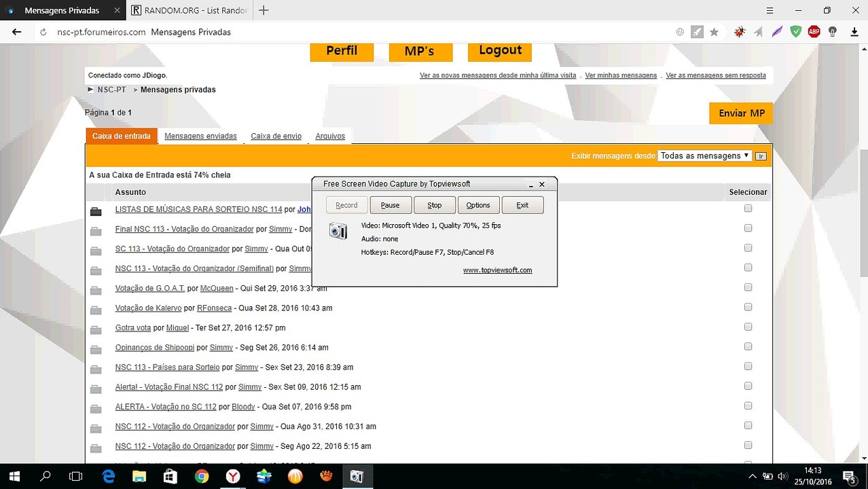The height and width of the screenshot is (489, 868).
Task: Click folder icon beside LISTAS DE MÚSICAS message
Action: 96,211
